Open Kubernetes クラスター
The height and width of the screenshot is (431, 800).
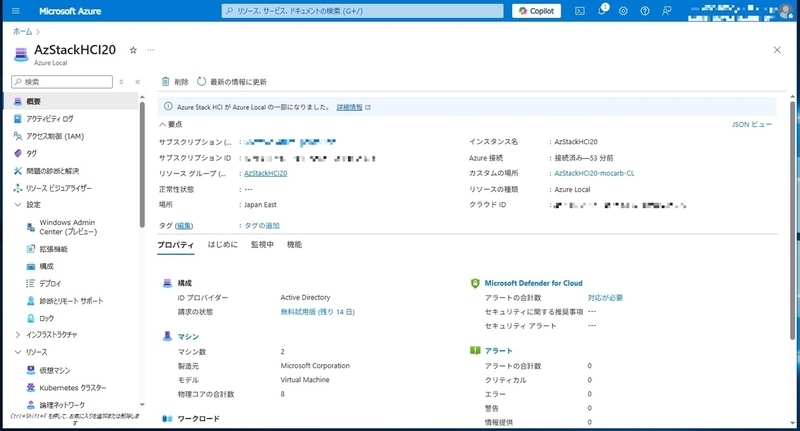pyautogui.click(x=74, y=388)
